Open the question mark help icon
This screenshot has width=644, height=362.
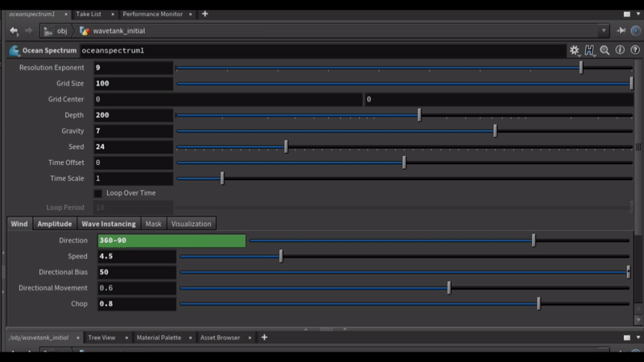(634, 51)
